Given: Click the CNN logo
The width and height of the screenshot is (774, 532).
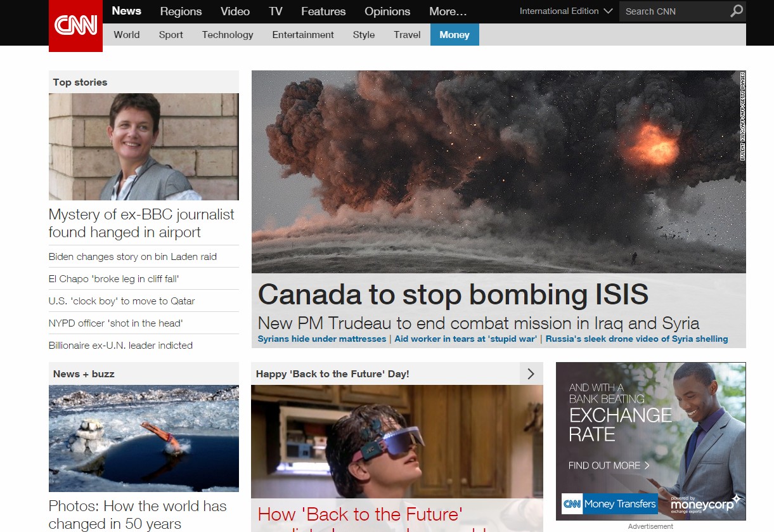Looking at the screenshot, I should 75,26.
